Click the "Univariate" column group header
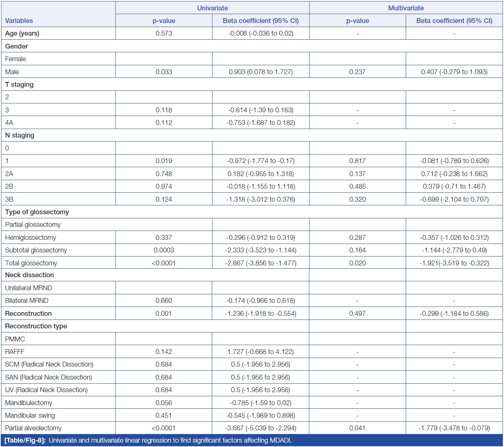Viewport: 504px width, 447px height. tap(212, 8)
